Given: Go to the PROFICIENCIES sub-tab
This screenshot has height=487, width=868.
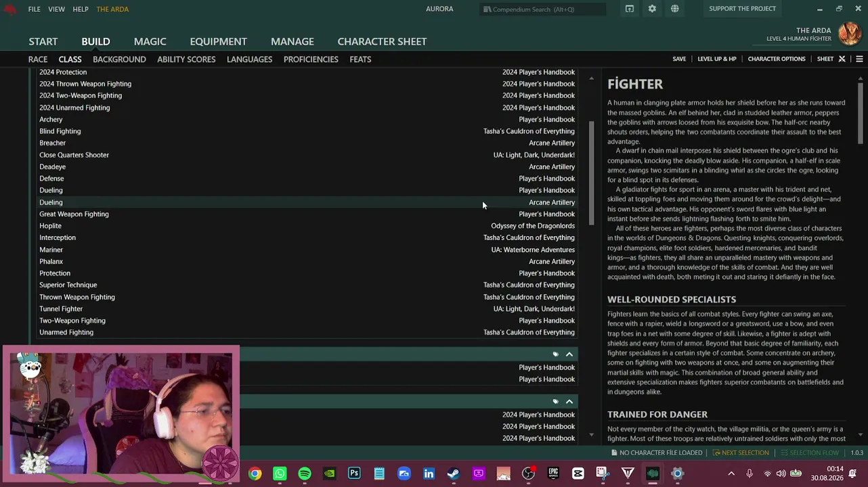Looking at the screenshot, I should click(x=311, y=59).
